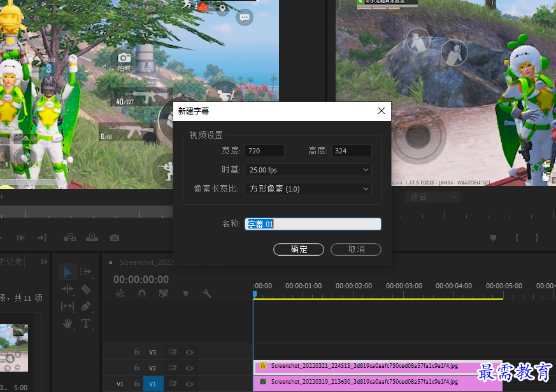Viewport: 556px width, 392px height.
Task: Select the Ripple Edit tool
Action: [x=68, y=289]
